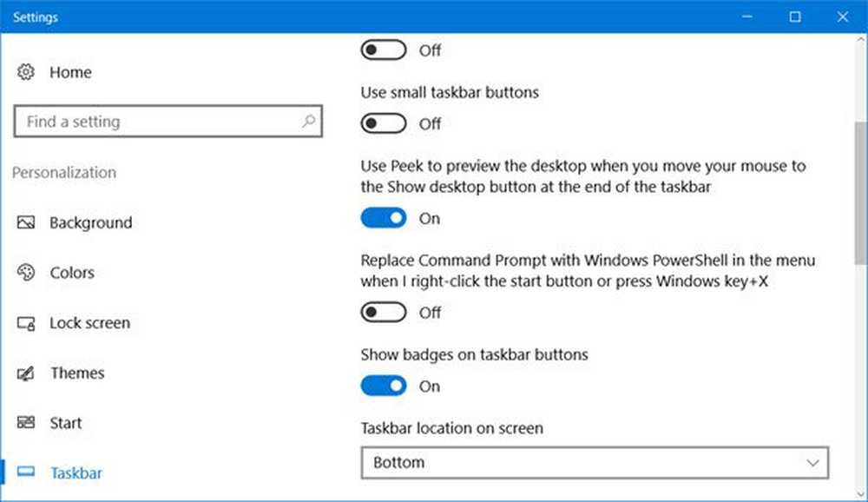The width and height of the screenshot is (868, 502).
Task: Go to Home settings label
Action: [70, 72]
